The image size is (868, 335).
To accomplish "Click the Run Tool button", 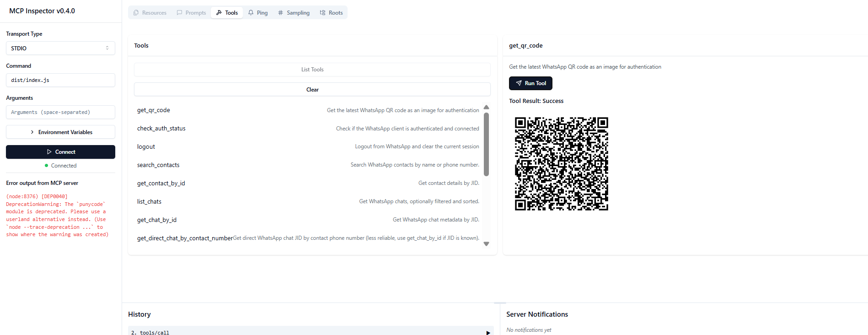I will pos(530,83).
